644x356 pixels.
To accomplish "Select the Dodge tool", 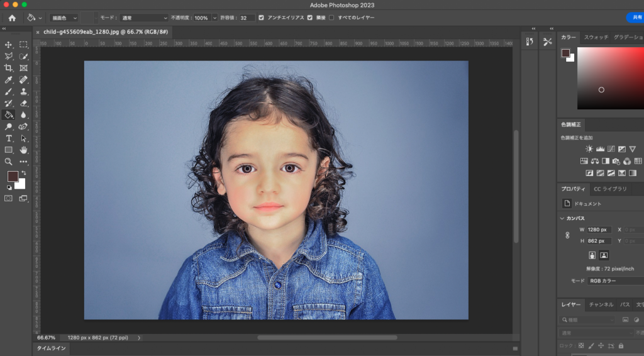I will [x=8, y=127].
